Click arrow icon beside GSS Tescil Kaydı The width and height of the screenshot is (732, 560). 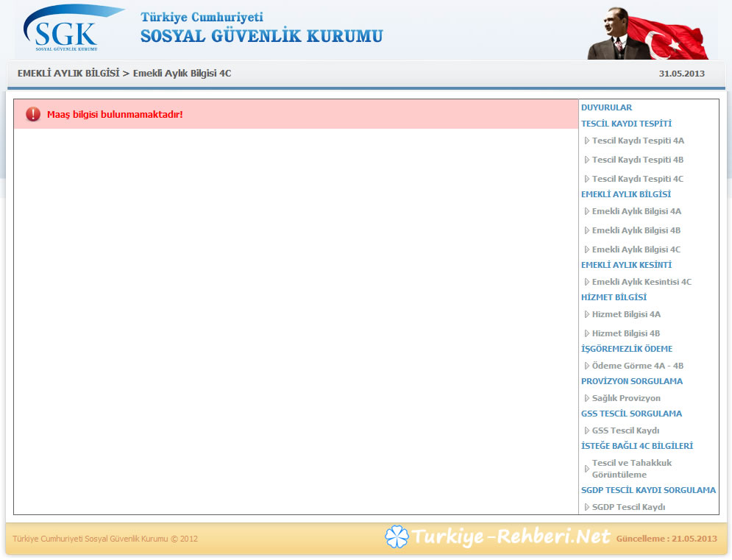586,430
